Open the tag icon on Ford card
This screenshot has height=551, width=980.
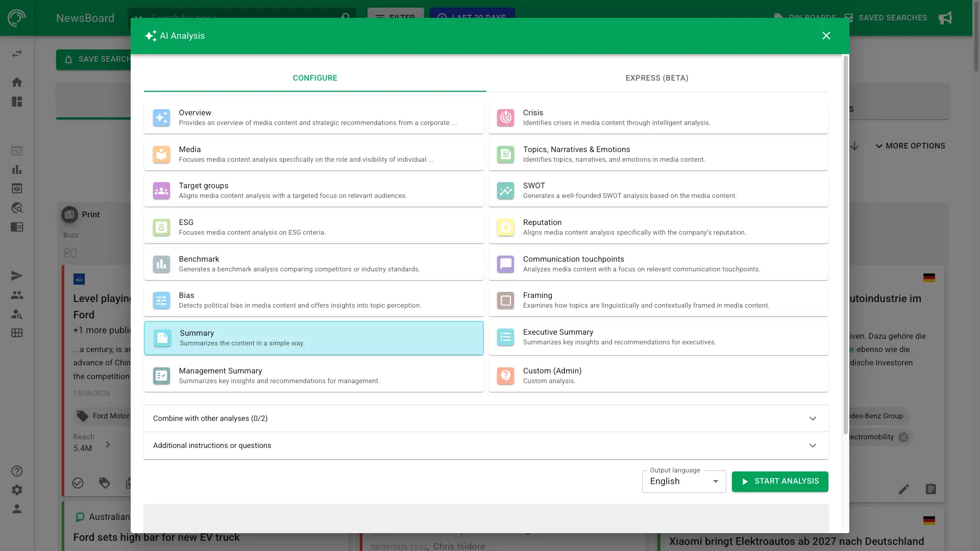pos(105,483)
